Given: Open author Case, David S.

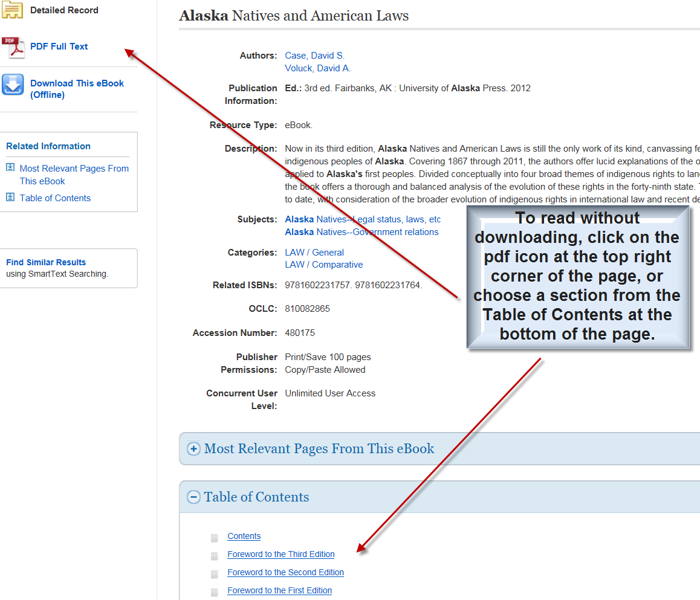Looking at the screenshot, I should coord(315,56).
